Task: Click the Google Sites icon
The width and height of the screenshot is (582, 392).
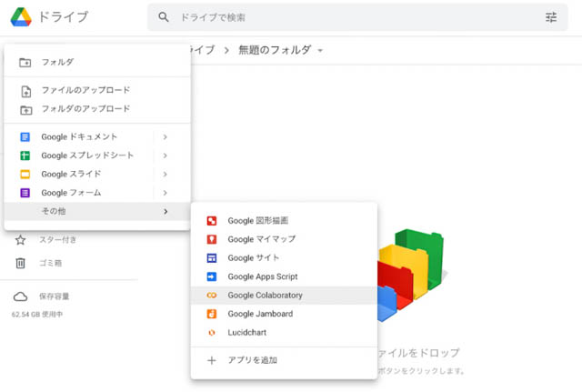Action: (212, 258)
